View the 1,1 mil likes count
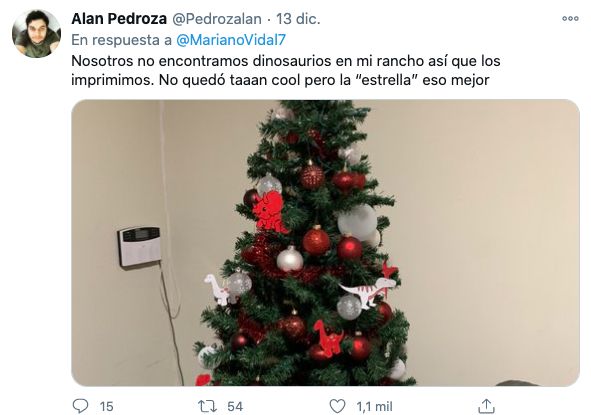 click(374, 406)
